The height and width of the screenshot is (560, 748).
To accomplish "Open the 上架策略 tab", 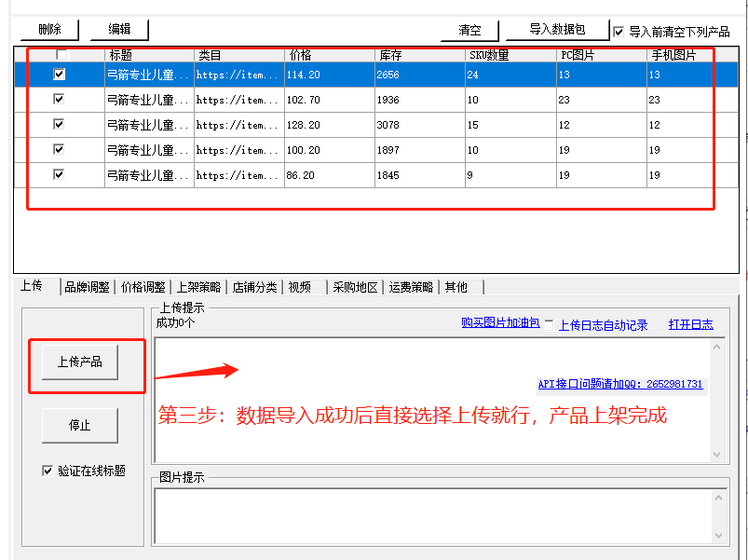I will 199,287.
